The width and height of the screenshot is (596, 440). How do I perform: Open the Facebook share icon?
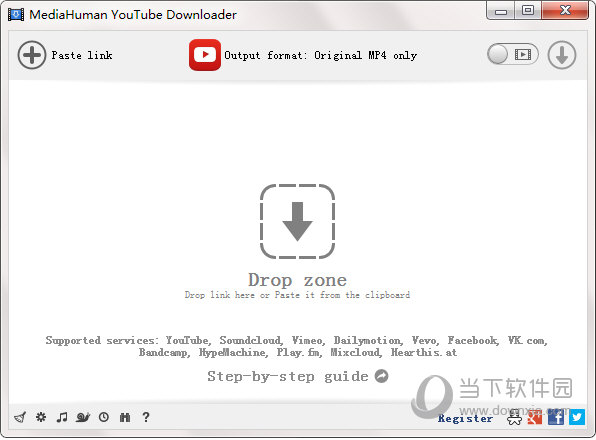[556, 417]
